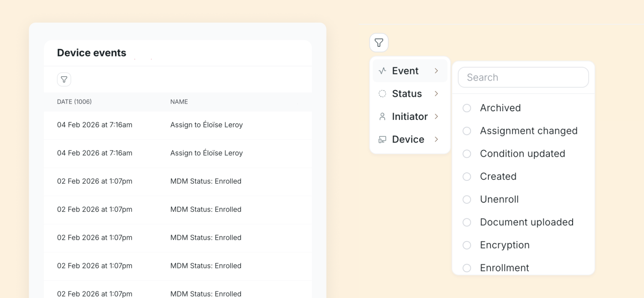Pick the Unenroll radio option
The image size is (644, 298).
click(467, 200)
